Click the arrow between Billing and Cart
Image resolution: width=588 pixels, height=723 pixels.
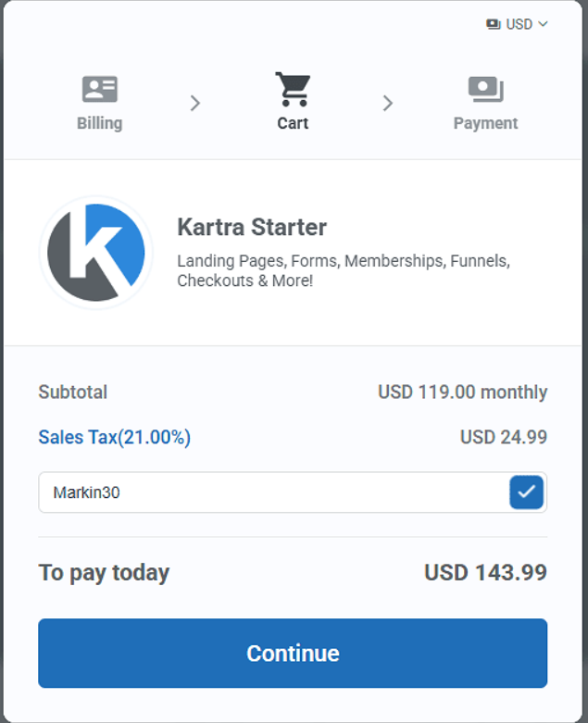(194, 104)
